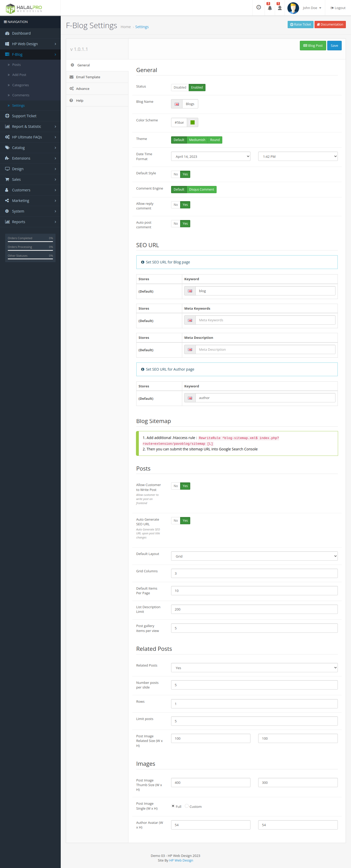Click the Default Items Per Page field
This screenshot has width=351, height=868.
coord(254,591)
